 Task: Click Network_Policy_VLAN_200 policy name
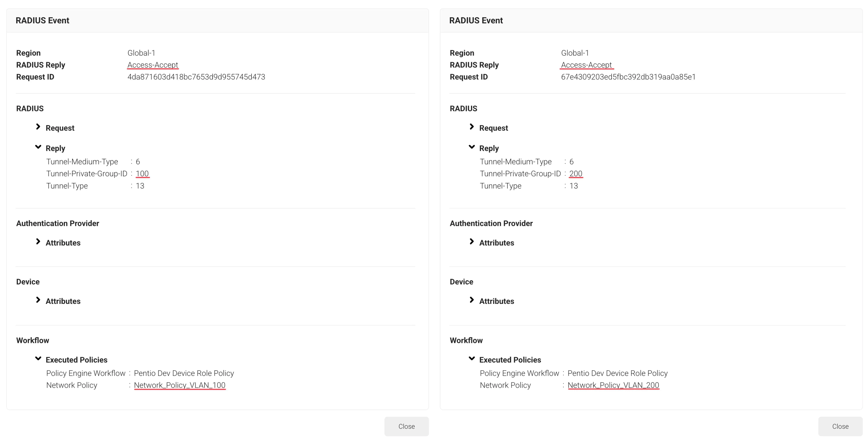pyautogui.click(x=613, y=385)
